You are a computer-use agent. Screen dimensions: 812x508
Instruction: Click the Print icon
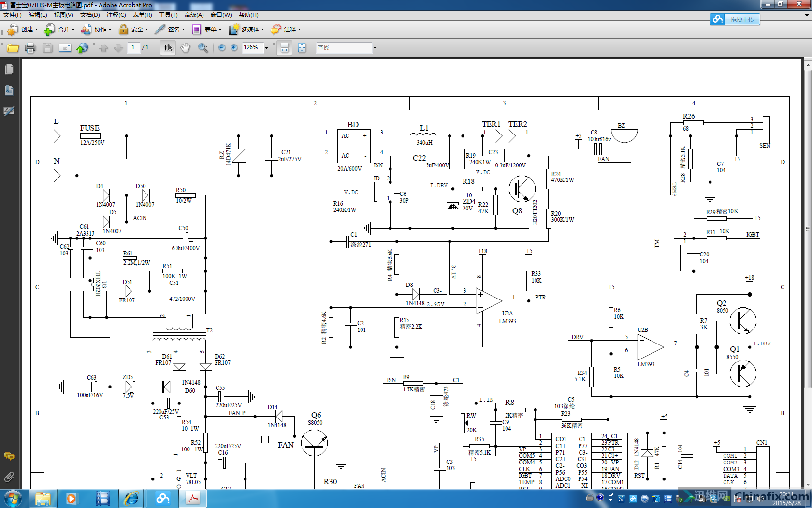pos(30,48)
